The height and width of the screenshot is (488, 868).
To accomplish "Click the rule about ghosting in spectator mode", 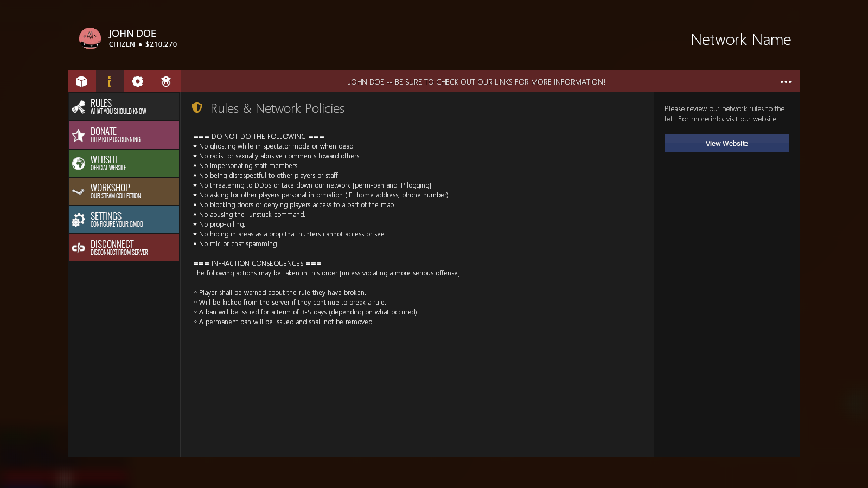I will tap(273, 146).
